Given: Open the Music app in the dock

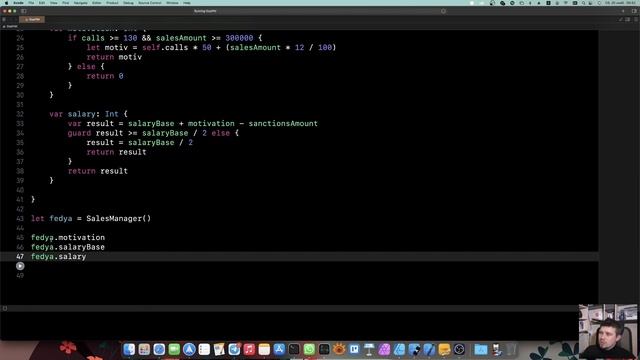Looking at the screenshot, I should pyautogui.click(x=249, y=349).
